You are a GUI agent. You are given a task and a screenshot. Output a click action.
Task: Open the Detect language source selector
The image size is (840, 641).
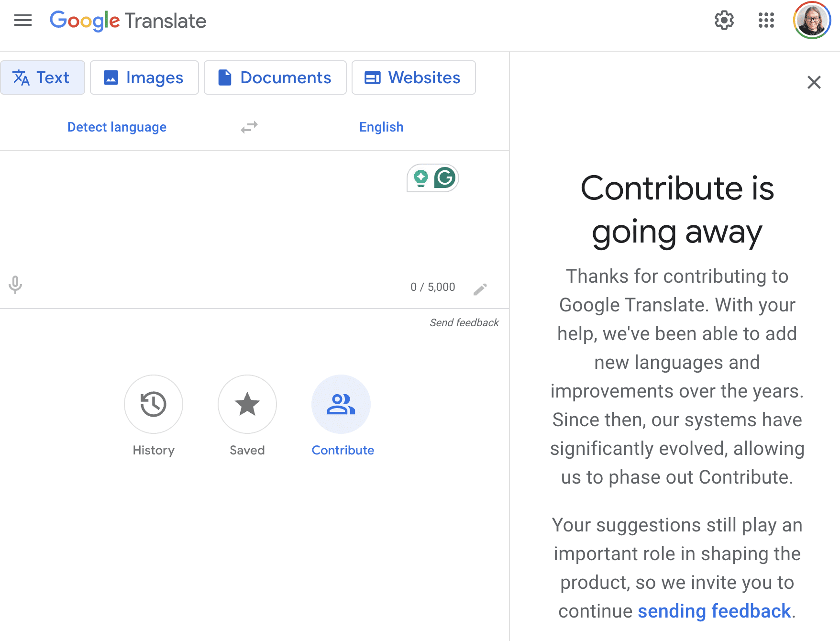117,127
